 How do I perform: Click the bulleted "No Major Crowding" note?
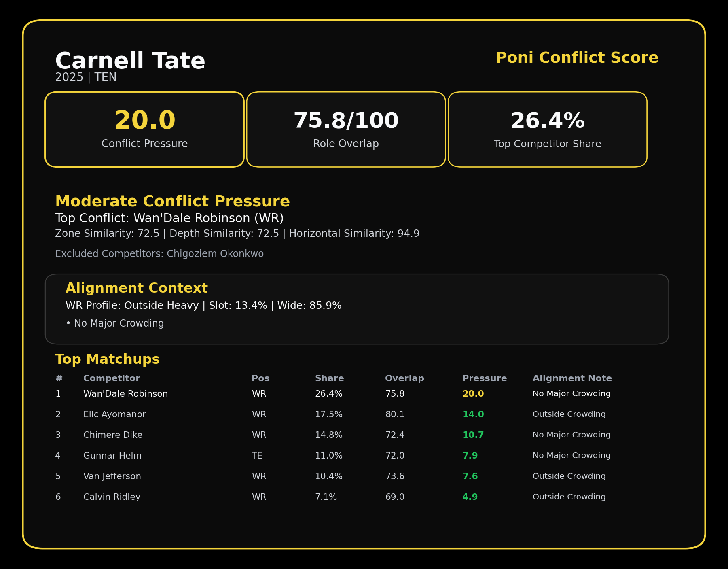point(115,323)
